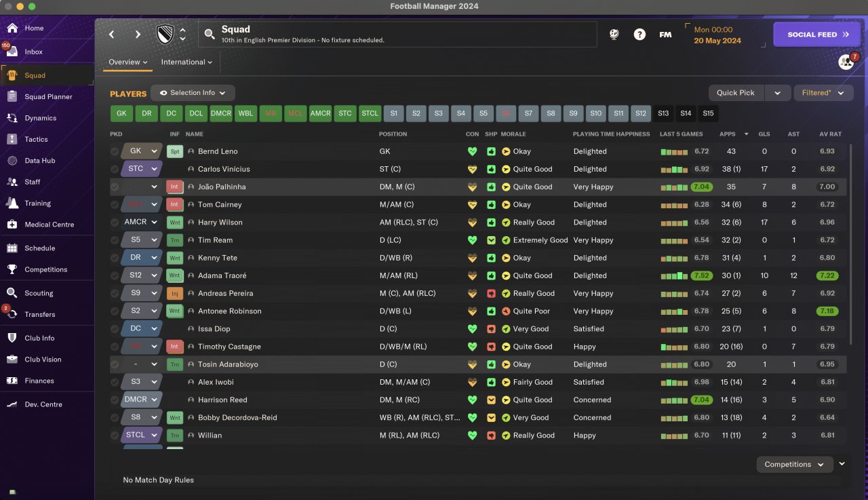Click the Competitions trophy icon

pyautogui.click(x=12, y=269)
